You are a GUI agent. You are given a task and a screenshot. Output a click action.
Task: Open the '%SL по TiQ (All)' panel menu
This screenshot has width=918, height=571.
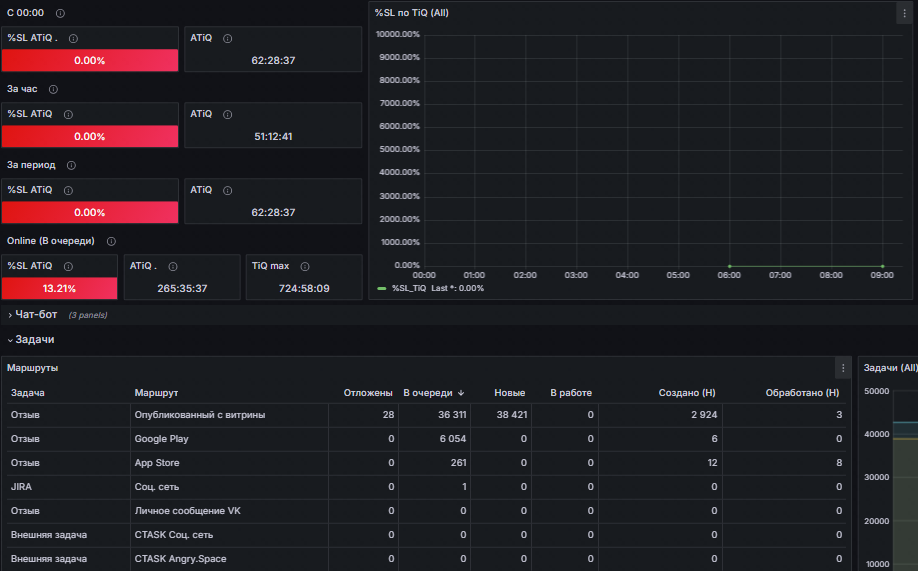click(x=904, y=13)
